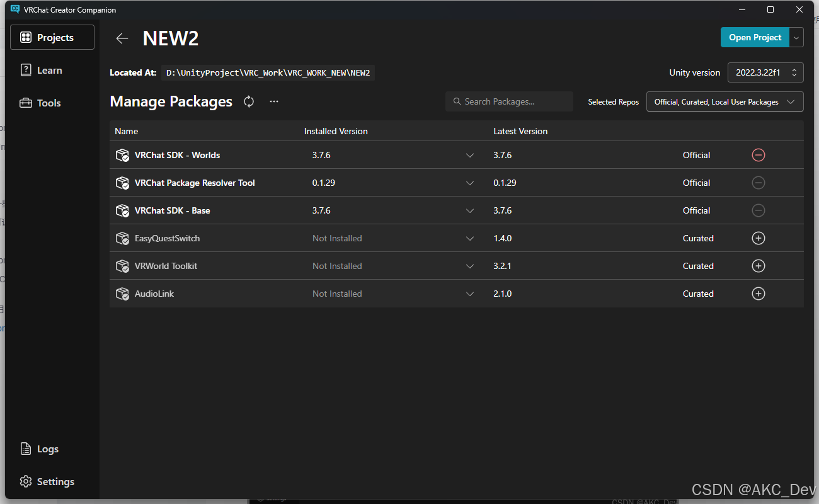Add AudioLink with the plus icon

click(759, 294)
